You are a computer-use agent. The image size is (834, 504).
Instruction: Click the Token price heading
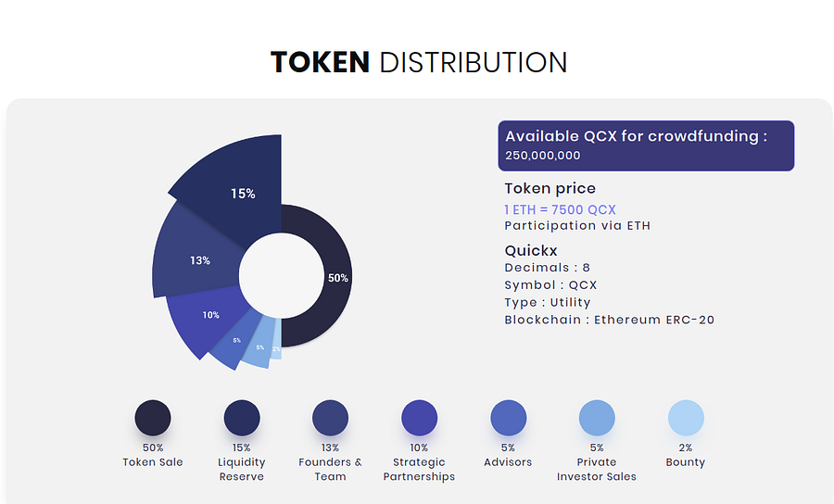[x=550, y=188]
